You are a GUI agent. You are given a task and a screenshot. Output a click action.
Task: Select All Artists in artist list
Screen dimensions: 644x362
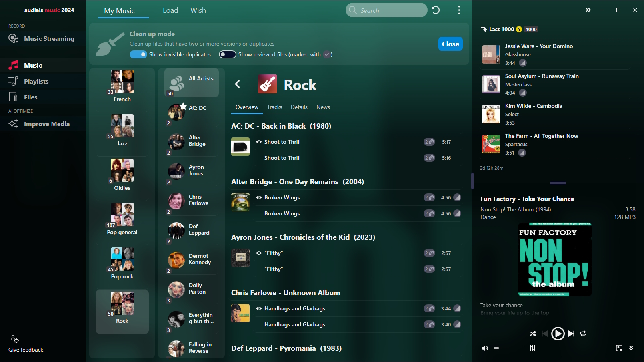pyautogui.click(x=192, y=83)
